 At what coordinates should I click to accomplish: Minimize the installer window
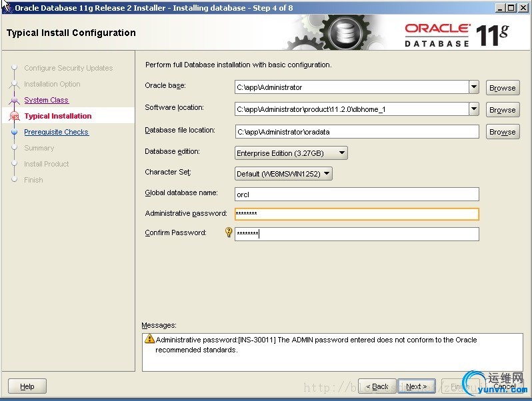point(500,8)
